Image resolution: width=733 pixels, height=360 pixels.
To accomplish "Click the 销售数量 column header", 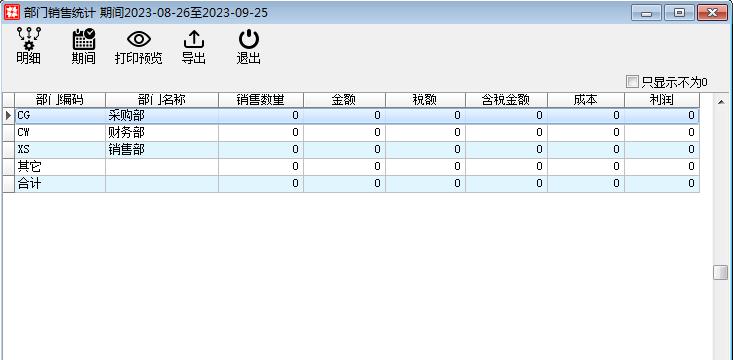I will 261,100.
